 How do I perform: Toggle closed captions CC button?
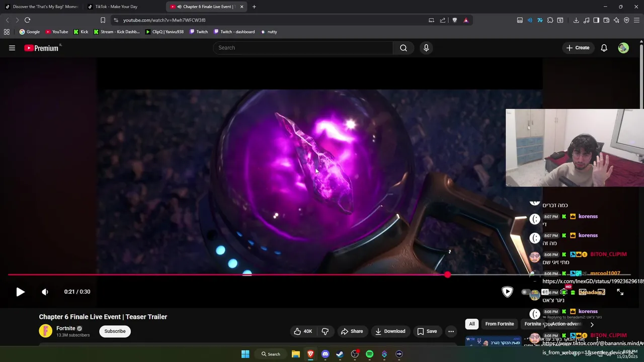click(545, 292)
